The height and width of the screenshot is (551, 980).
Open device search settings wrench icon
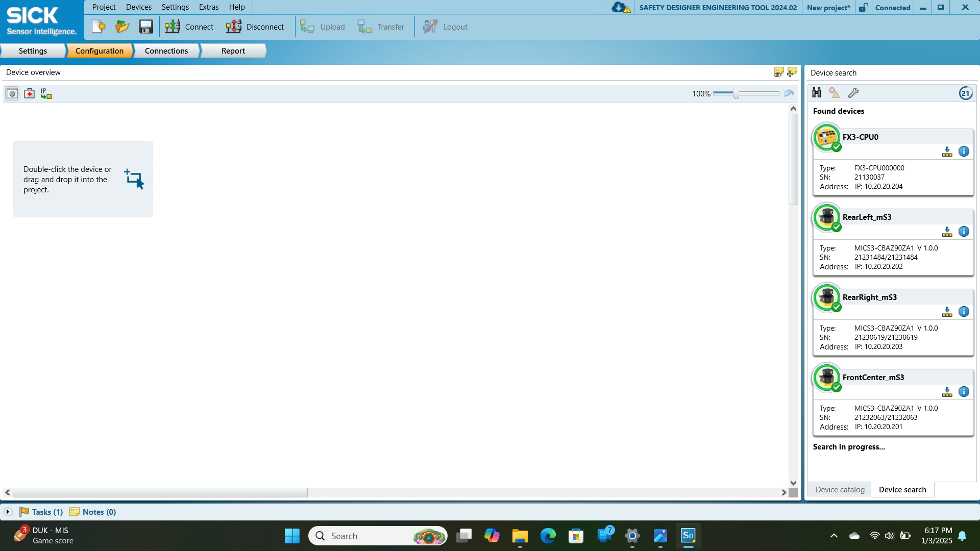(x=853, y=92)
